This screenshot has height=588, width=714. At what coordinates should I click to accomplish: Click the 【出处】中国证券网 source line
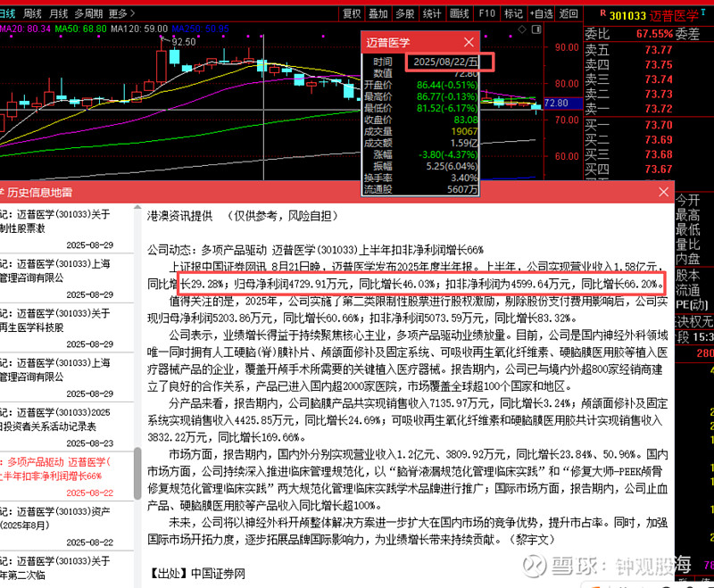coord(196,574)
